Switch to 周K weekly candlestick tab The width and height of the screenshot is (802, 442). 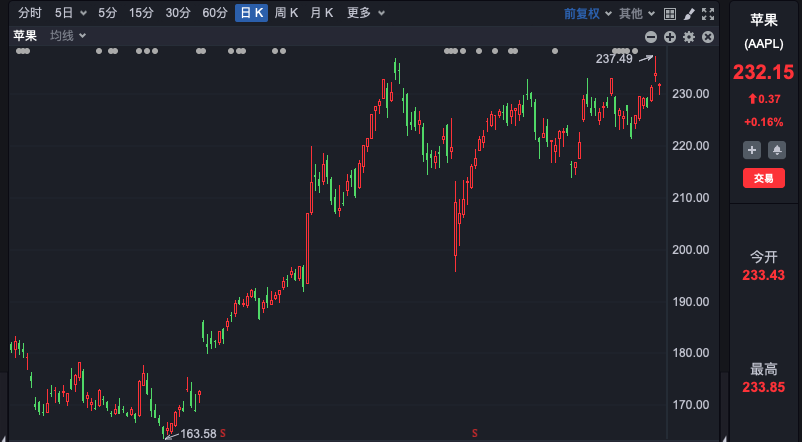click(x=287, y=13)
